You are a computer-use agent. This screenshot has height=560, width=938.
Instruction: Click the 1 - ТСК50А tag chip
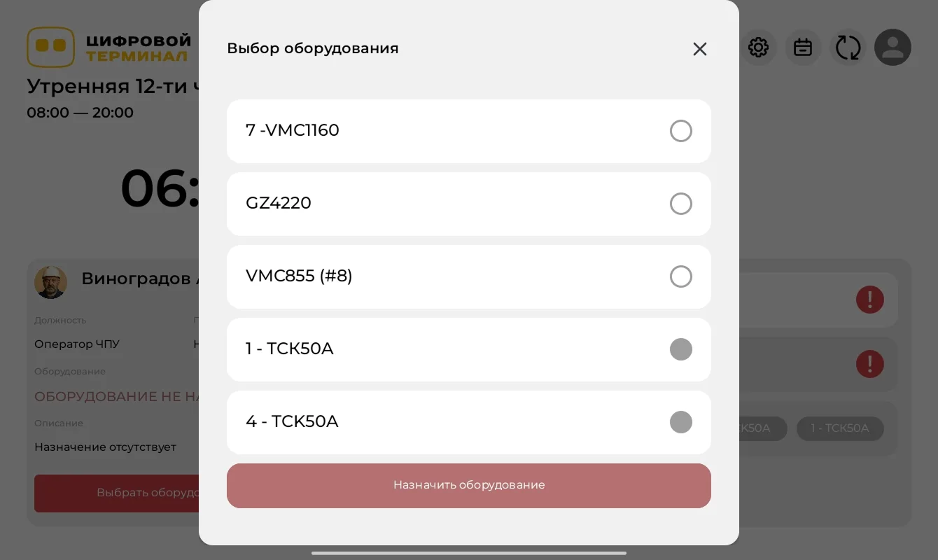[x=840, y=428]
